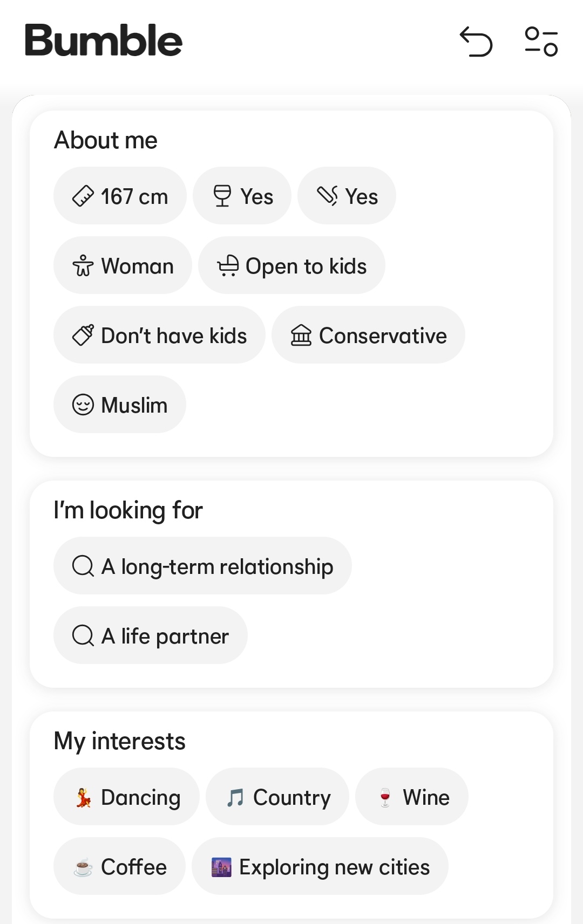Tap the stroller icon on Open to kids
The height and width of the screenshot is (924, 583).
click(228, 265)
